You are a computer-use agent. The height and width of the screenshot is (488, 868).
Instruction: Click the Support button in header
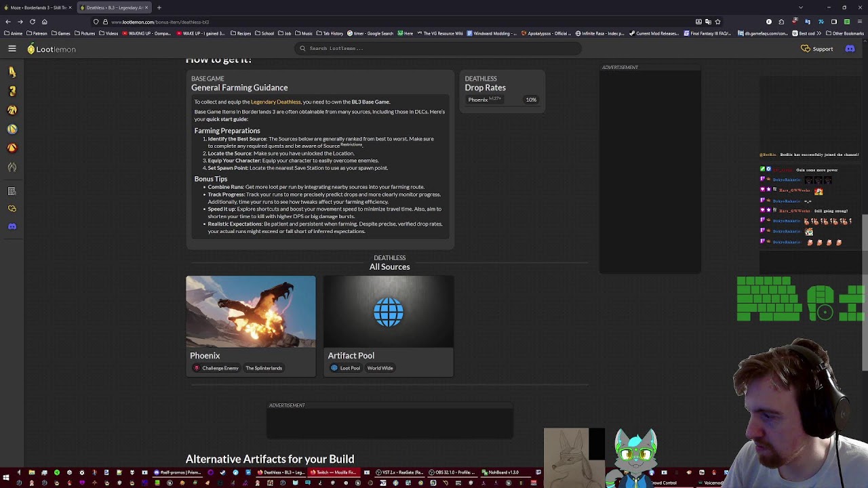tap(816, 49)
